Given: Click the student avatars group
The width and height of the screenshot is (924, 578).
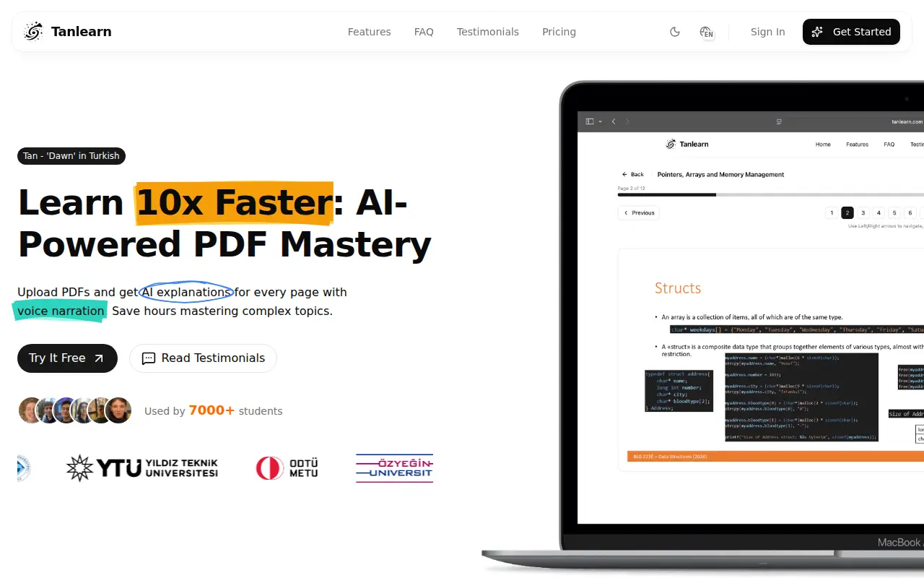Looking at the screenshot, I should (x=75, y=410).
